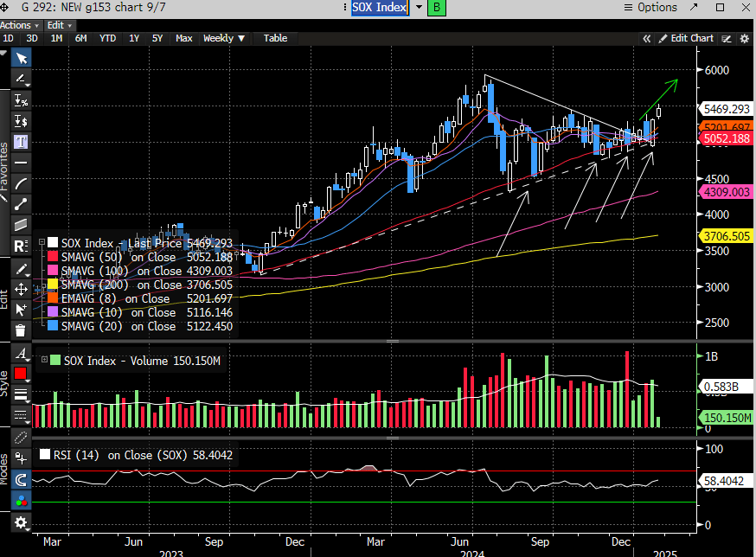
Task: Open the Options menu
Action: pos(650,7)
